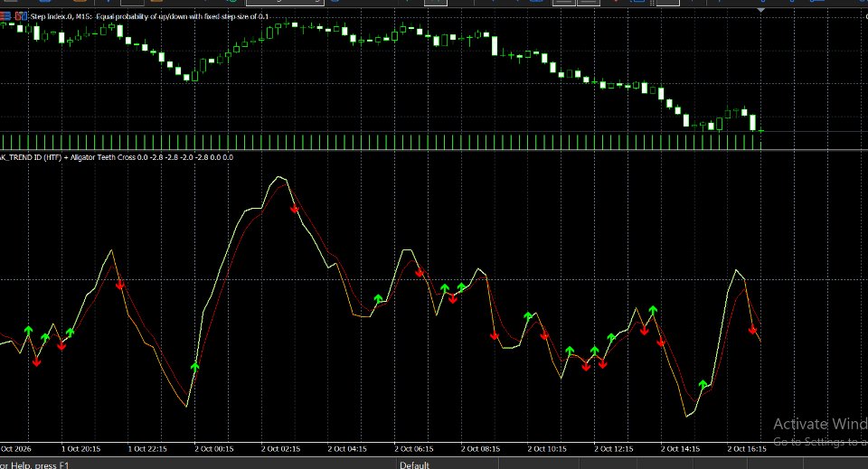This screenshot has width=868, height=469.
Task: Click the latest candle at price chart's right end
Action: (x=761, y=130)
